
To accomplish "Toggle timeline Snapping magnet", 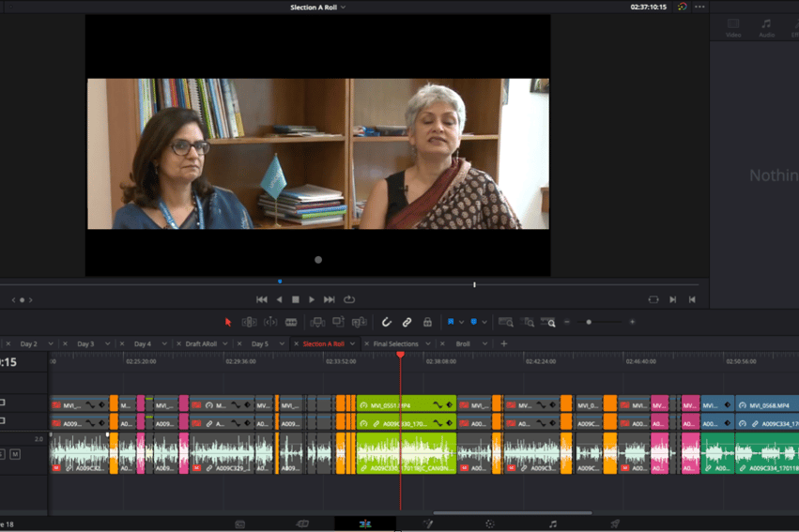I will coord(386,322).
